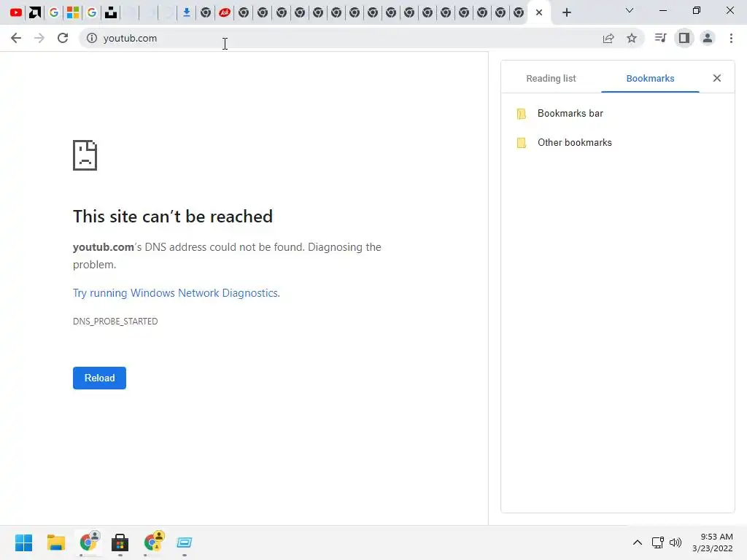
Task: Switch to the AMD tab
Action: click(x=35, y=12)
